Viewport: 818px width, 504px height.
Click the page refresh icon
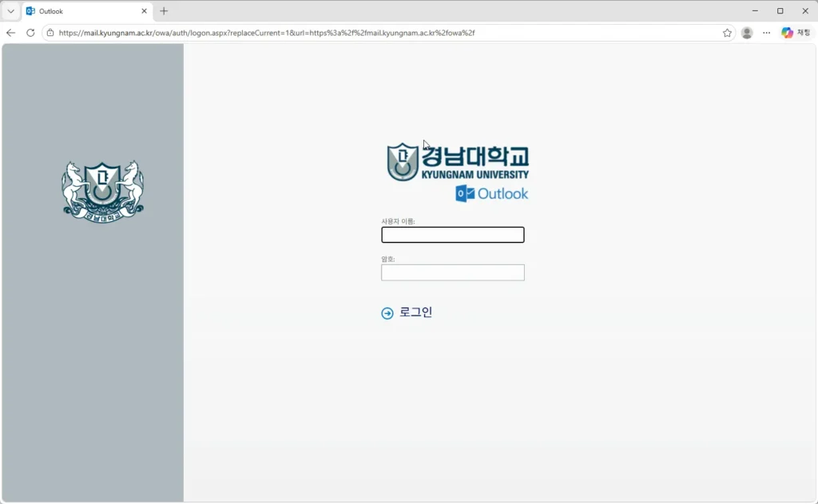(30, 33)
